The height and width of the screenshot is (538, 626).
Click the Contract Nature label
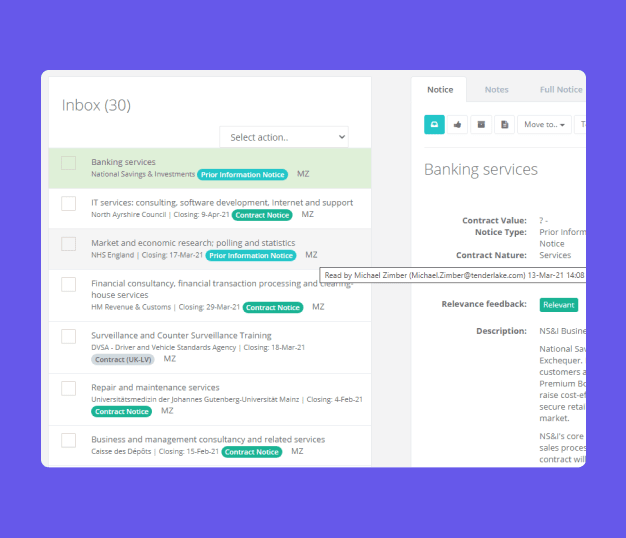(x=491, y=255)
